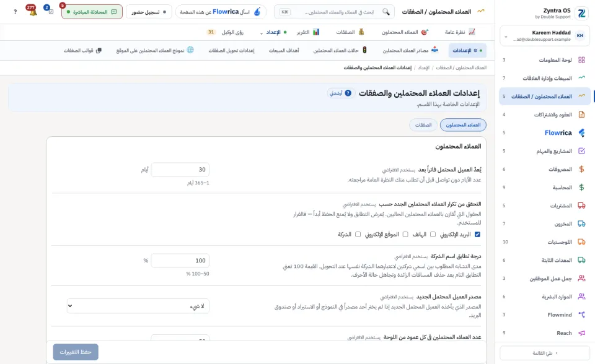Open المشتريات truck icon
The image size is (595, 364).
click(x=581, y=206)
